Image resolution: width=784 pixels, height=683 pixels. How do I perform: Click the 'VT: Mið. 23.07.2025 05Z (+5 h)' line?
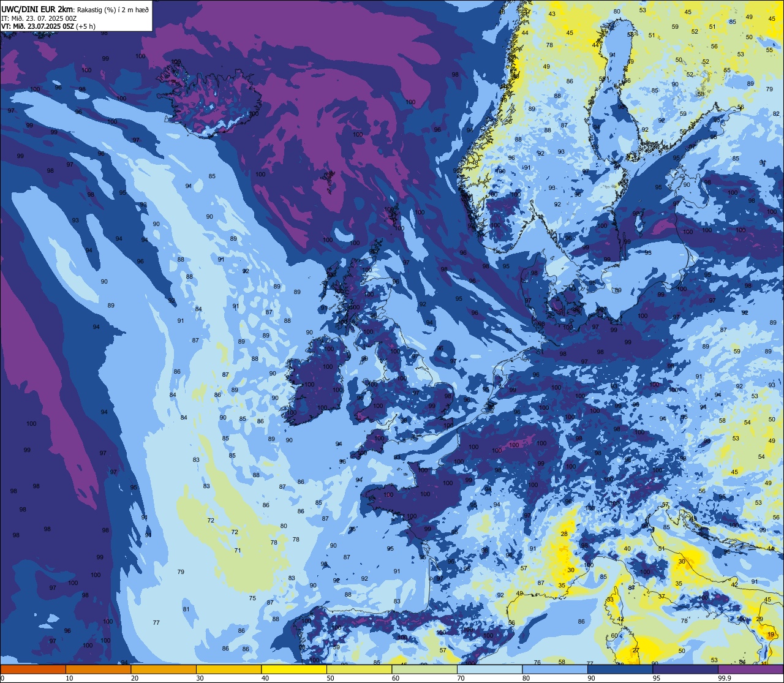(x=49, y=26)
